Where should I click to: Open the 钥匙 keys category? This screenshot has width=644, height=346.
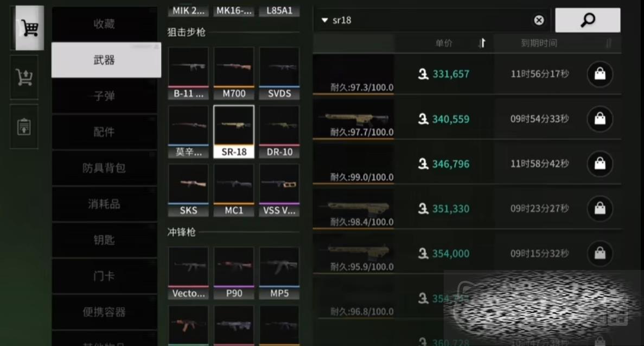(x=104, y=240)
